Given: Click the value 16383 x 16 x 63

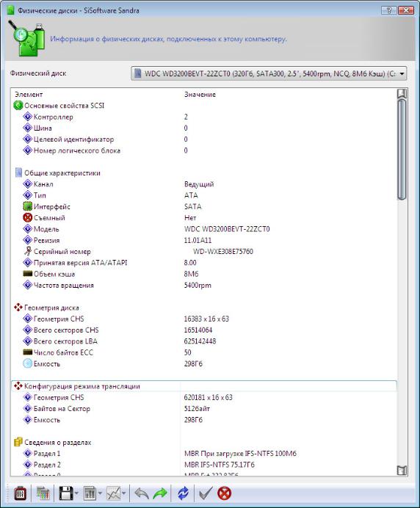Looking at the screenshot, I should click(x=206, y=319).
